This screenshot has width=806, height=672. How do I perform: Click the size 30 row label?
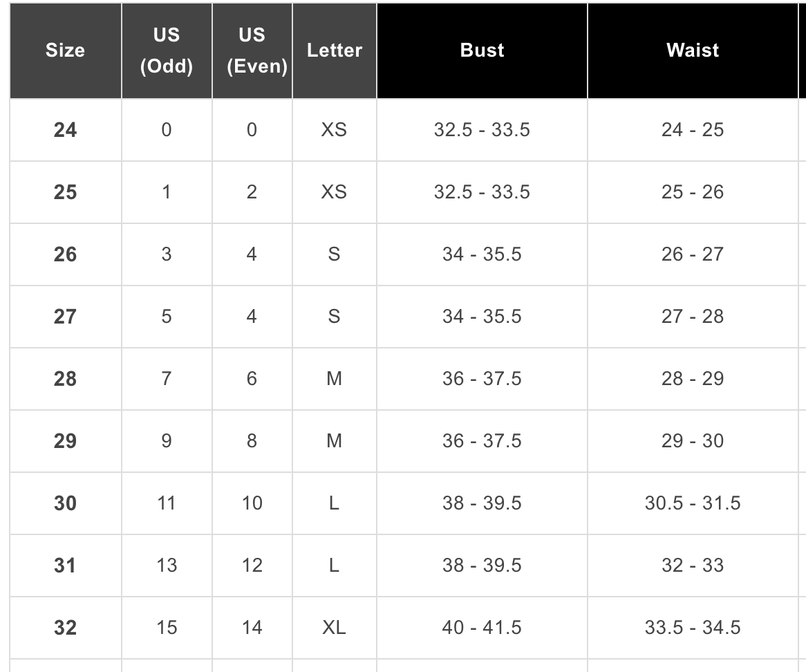pos(65,503)
